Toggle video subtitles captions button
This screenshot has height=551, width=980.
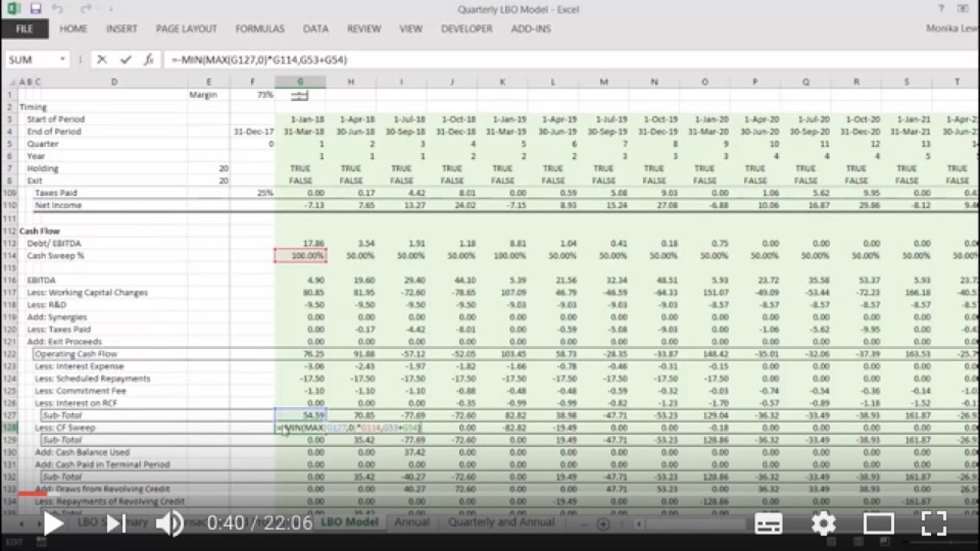(769, 523)
